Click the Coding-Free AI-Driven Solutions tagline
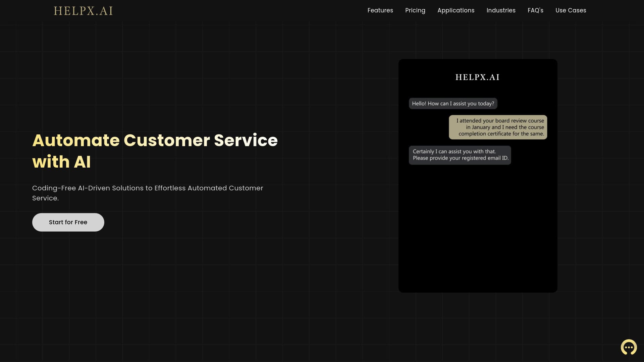The image size is (644, 362). coord(148,193)
